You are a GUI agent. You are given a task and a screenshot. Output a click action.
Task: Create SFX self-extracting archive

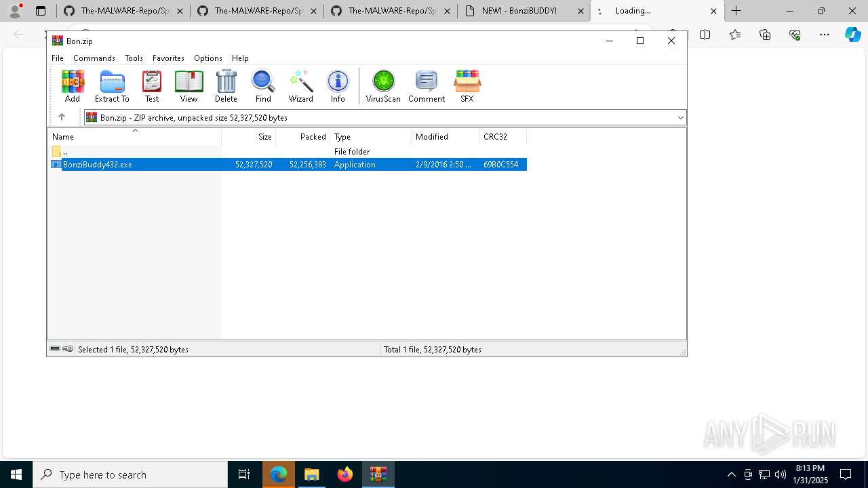click(x=467, y=86)
